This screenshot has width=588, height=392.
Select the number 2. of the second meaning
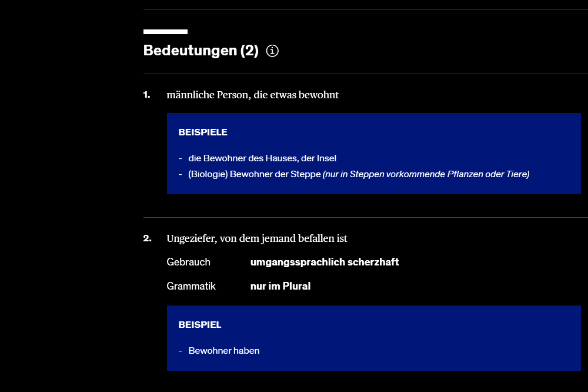point(148,238)
